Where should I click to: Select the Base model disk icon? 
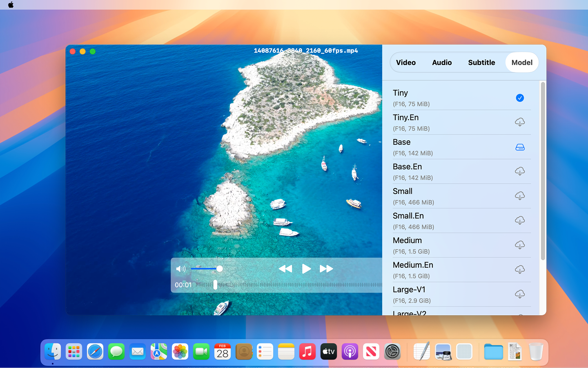[520, 147]
